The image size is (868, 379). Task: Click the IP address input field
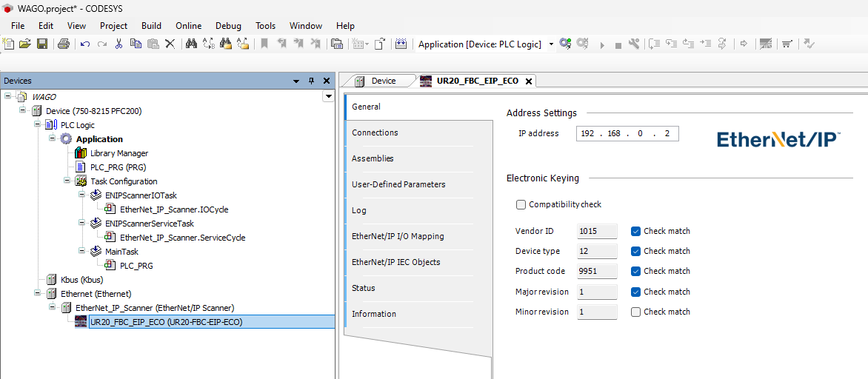click(627, 133)
